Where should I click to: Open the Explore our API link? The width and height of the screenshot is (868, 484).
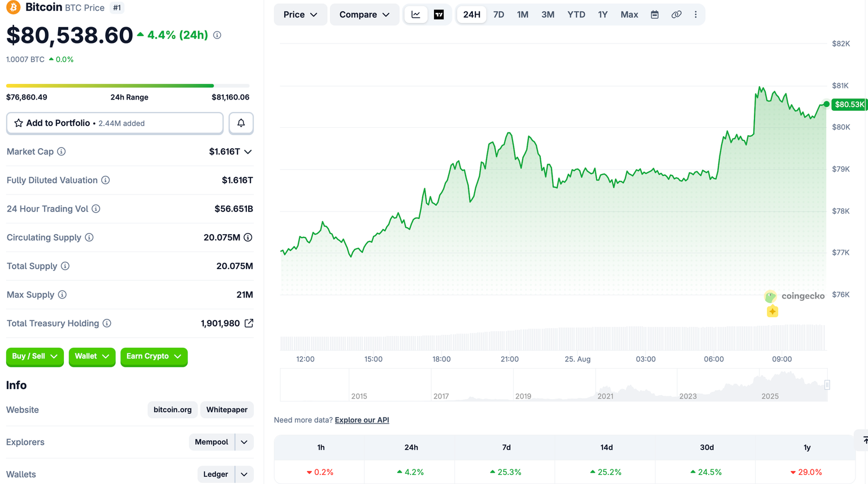tap(362, 420)
